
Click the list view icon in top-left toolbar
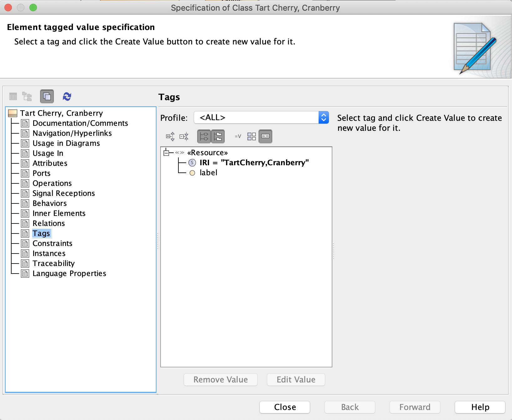[x=13, y=96]
